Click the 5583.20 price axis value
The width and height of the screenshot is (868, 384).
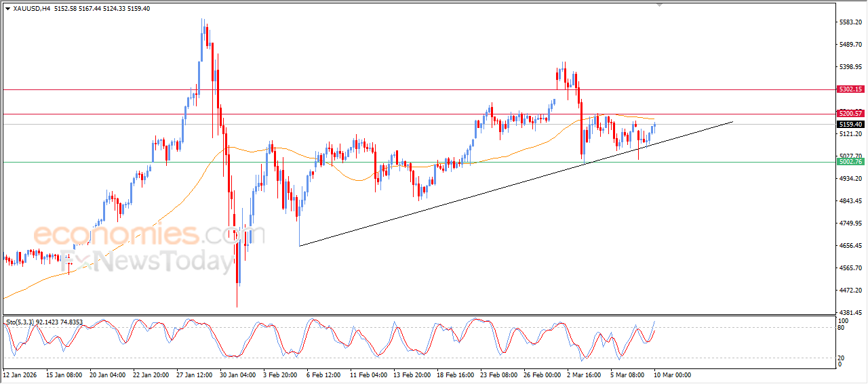[850, 22]
